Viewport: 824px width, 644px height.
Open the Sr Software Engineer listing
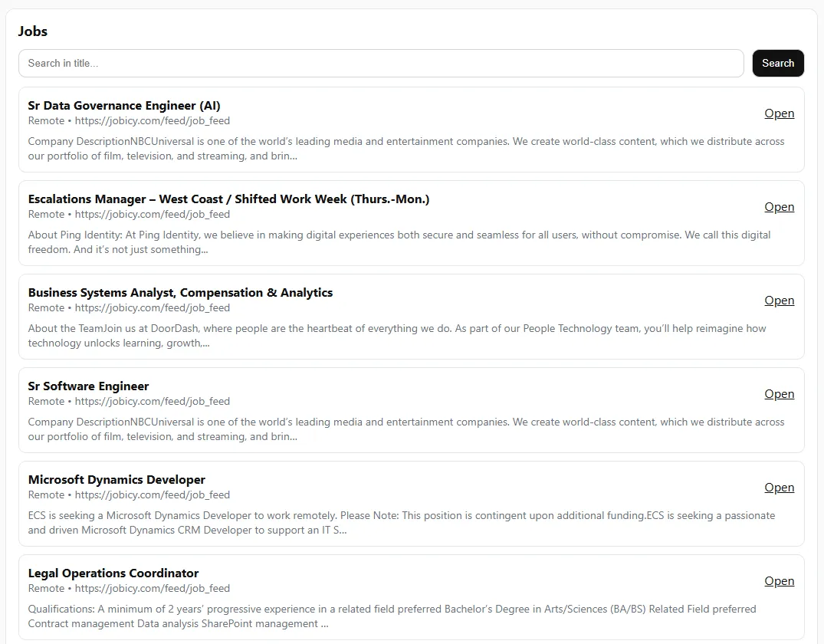pyautogui.click(x=779, y=393)
